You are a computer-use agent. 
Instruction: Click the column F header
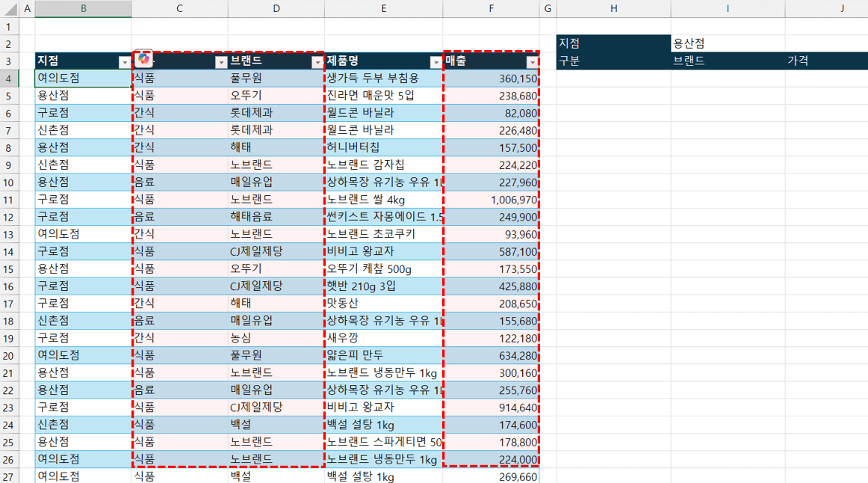492,8
